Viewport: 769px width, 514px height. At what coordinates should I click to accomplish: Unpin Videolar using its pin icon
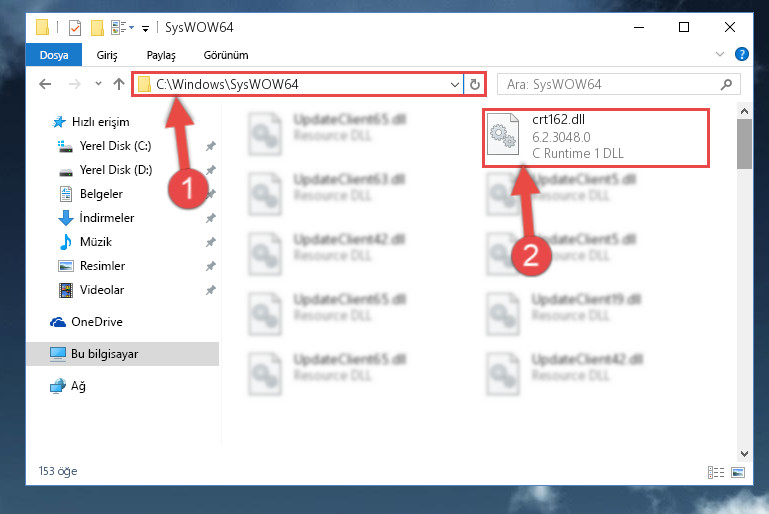(211, 290)
